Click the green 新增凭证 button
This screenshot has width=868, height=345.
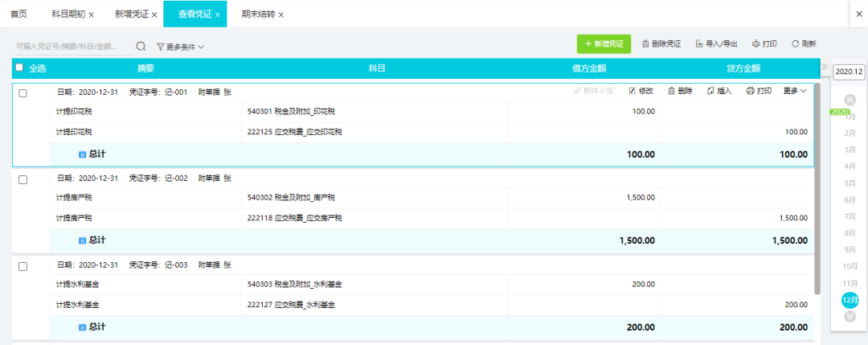tap(604, 43)
